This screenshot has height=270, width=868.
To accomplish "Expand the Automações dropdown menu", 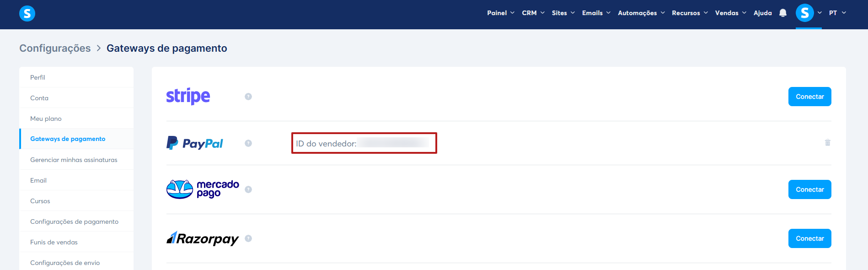I will (642, 13).
